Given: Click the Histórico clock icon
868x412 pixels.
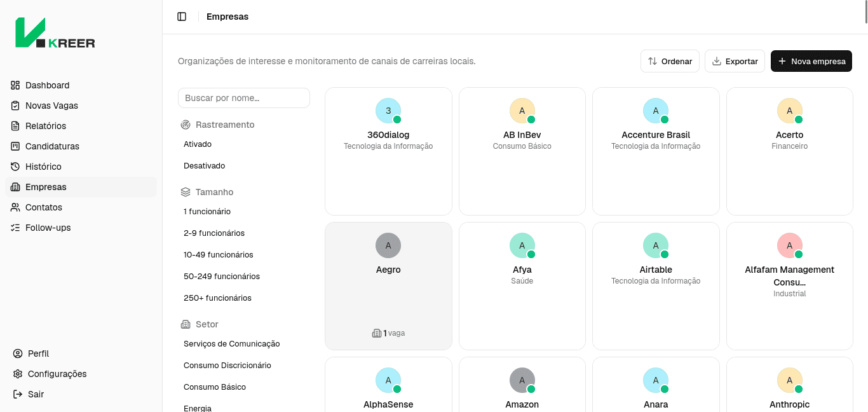Looking at the screenshot, I should point(15,167).
